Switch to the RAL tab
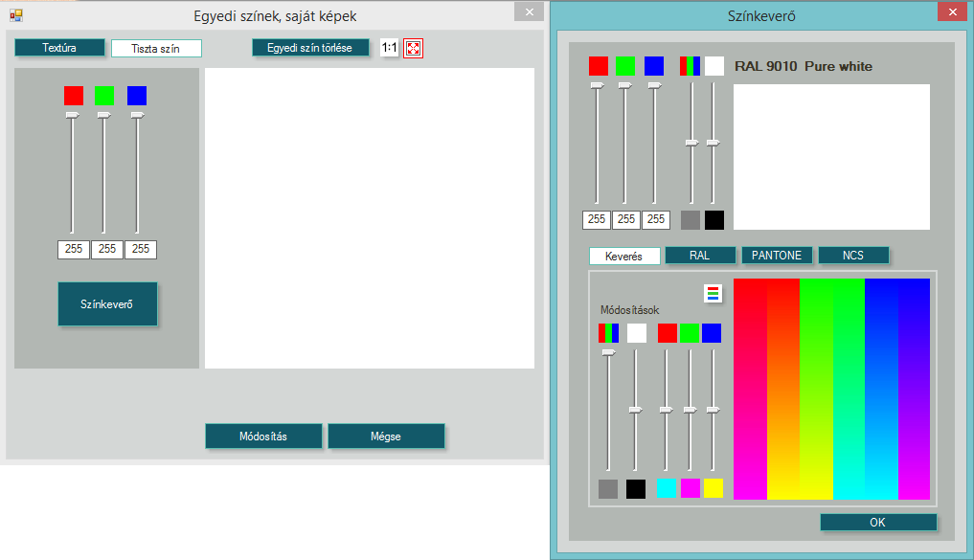Image resolution: width=974 pixels, height=560 pixels. [x=700, y=256]
